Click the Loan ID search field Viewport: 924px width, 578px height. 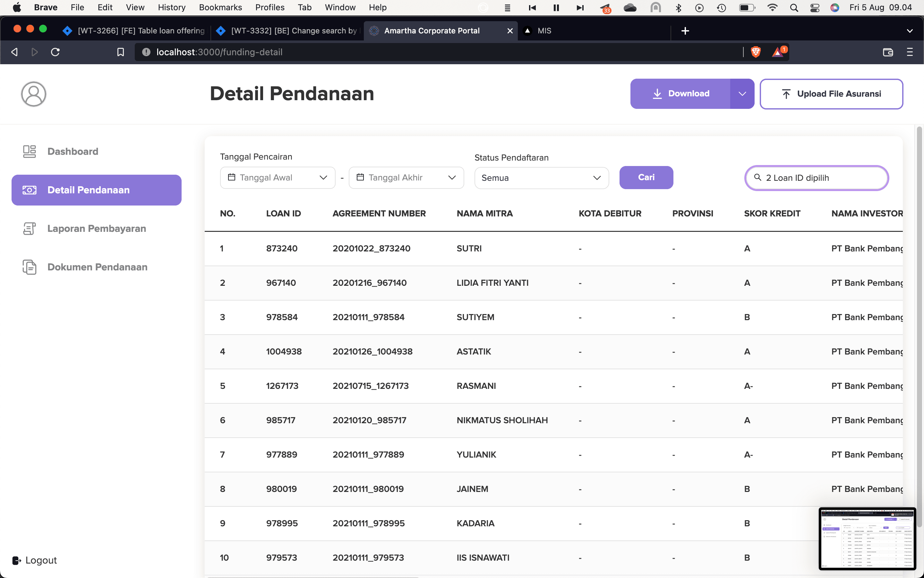coord(816,178)
